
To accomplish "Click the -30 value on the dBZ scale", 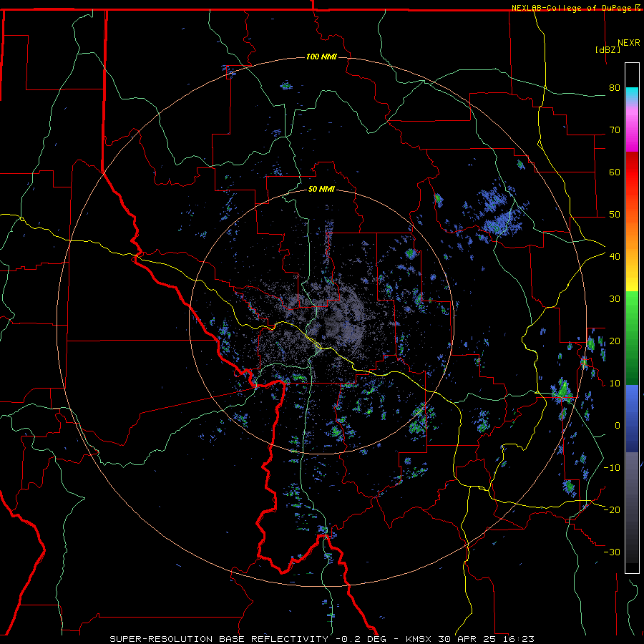I will click(x=612, y=552).
